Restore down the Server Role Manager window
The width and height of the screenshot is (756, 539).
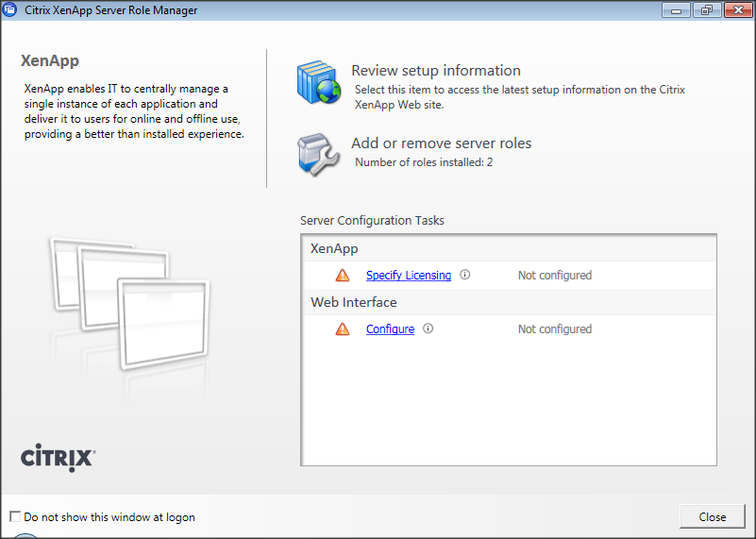[x=704, y=10]
